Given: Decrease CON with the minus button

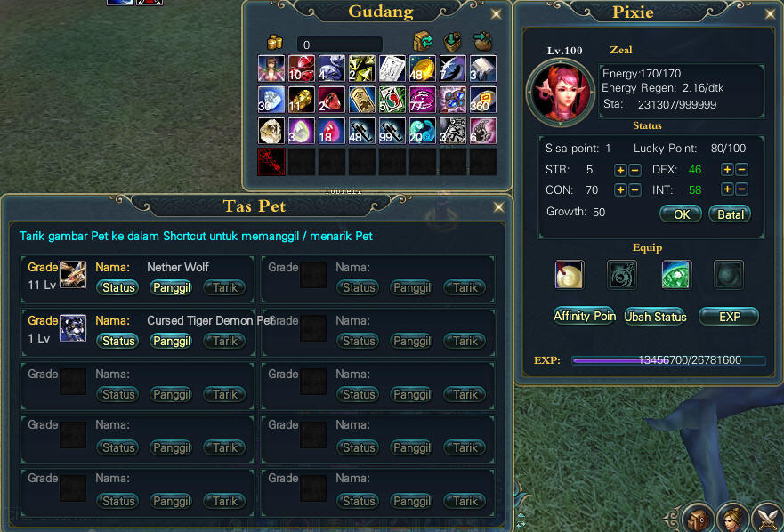Looking at the screenshot, I should [x=635, y=190].
